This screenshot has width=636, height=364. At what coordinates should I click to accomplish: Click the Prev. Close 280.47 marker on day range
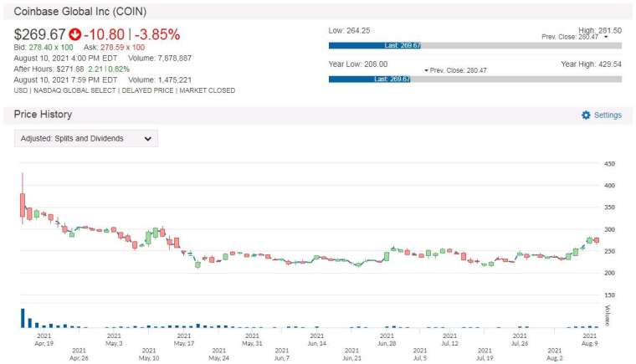pos(575,37)
